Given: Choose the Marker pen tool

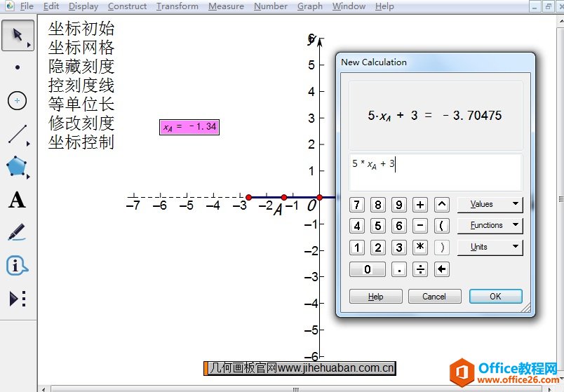Looking at the screenshot, I should pos(18,233).
